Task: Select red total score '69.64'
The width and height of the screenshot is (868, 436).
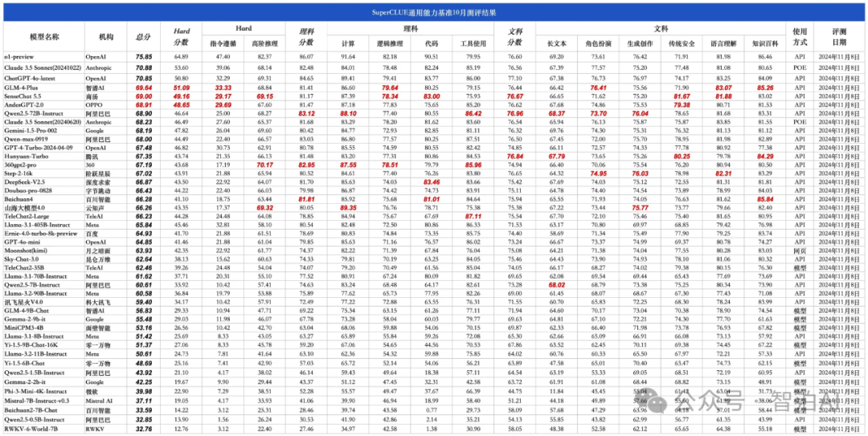Action: tap(143, 88)
